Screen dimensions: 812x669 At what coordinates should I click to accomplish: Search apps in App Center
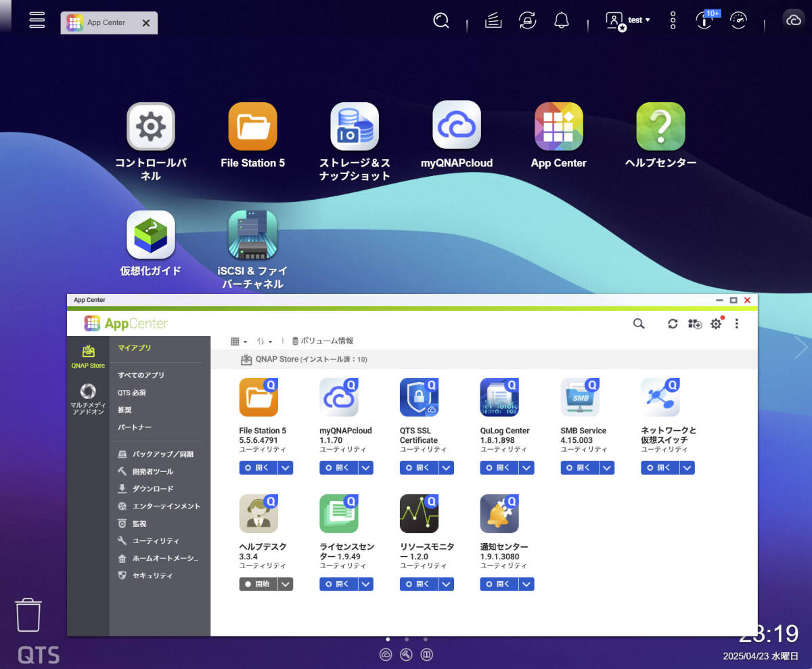pos(639,324)
